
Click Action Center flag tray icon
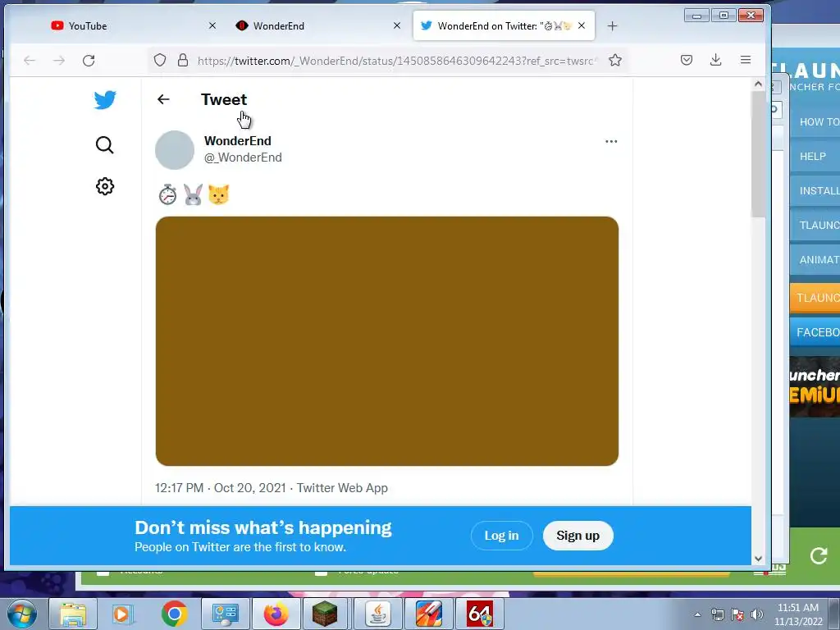click(x=737, y=614)
